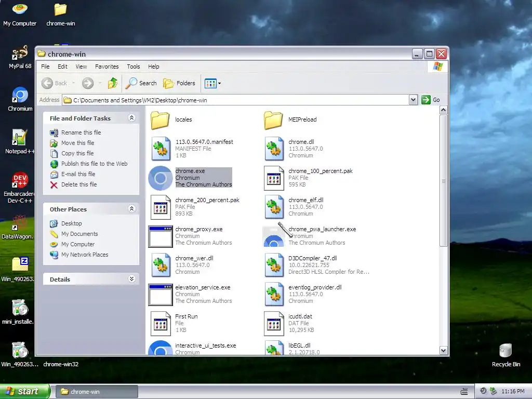The height and width of the screenshot is (399, 532).
Task: Open the Edit menu
Action: pyautogui.click(x=62, y=66)
